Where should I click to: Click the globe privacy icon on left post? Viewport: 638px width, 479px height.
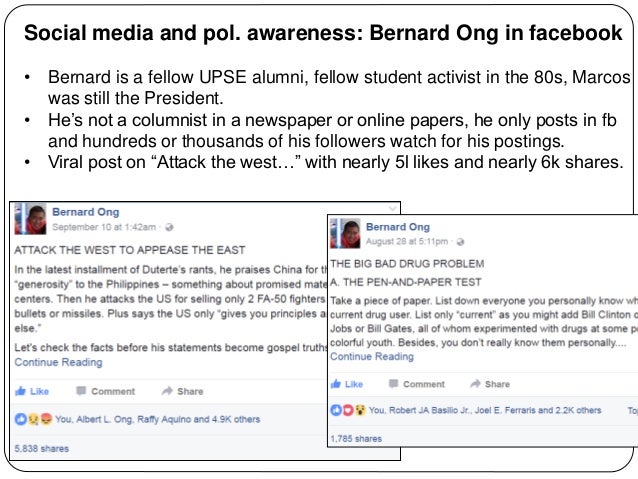coord(169,227)
